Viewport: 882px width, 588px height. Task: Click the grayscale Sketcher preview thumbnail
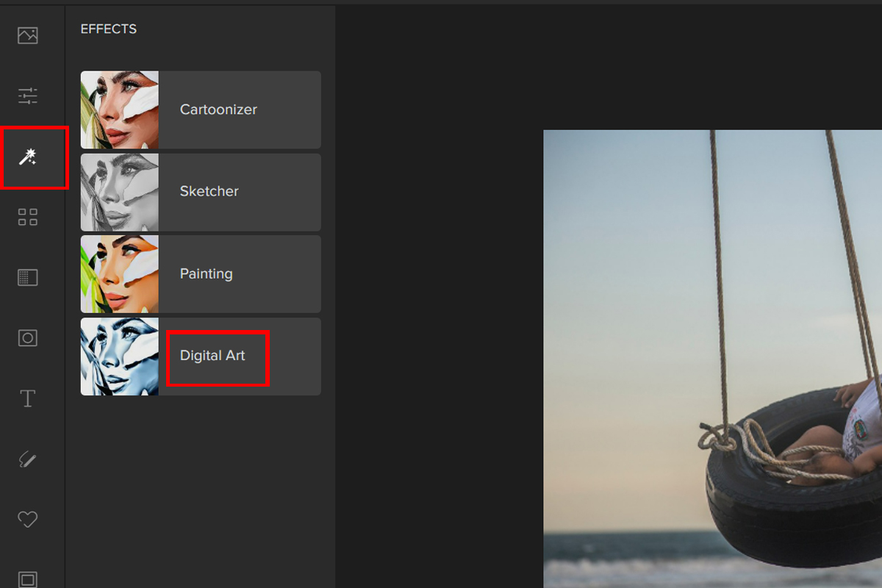pos(119,192)
